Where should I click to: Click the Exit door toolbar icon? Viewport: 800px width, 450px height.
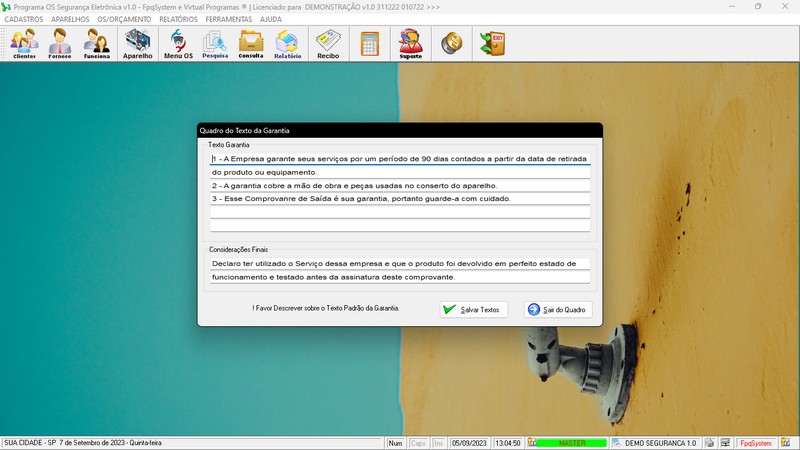pos(492,43)
